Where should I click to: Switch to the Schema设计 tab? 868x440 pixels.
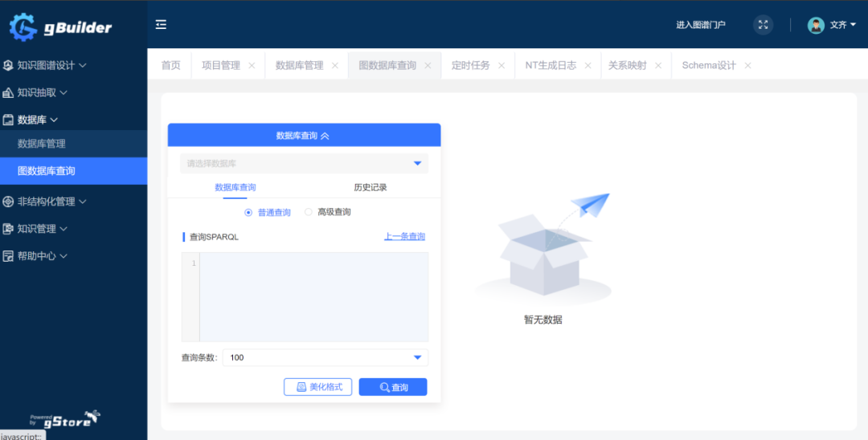(709, 65)
